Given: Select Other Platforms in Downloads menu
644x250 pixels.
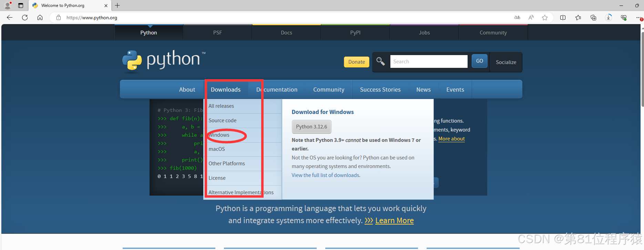Looking at the screenshot, I should pos(243,164).
